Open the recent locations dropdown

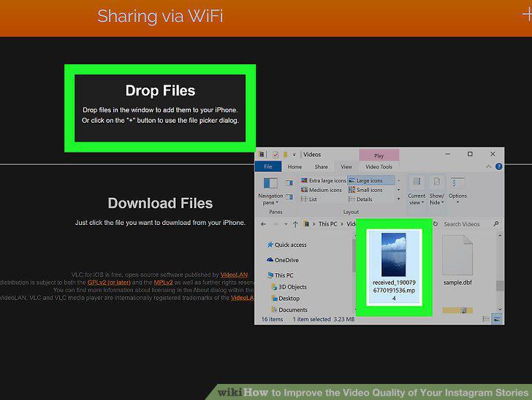click(x=286, y=224)
